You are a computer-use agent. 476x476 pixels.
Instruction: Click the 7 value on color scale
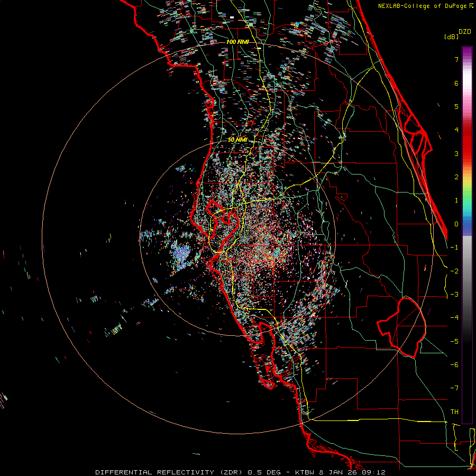pos(456,59)
